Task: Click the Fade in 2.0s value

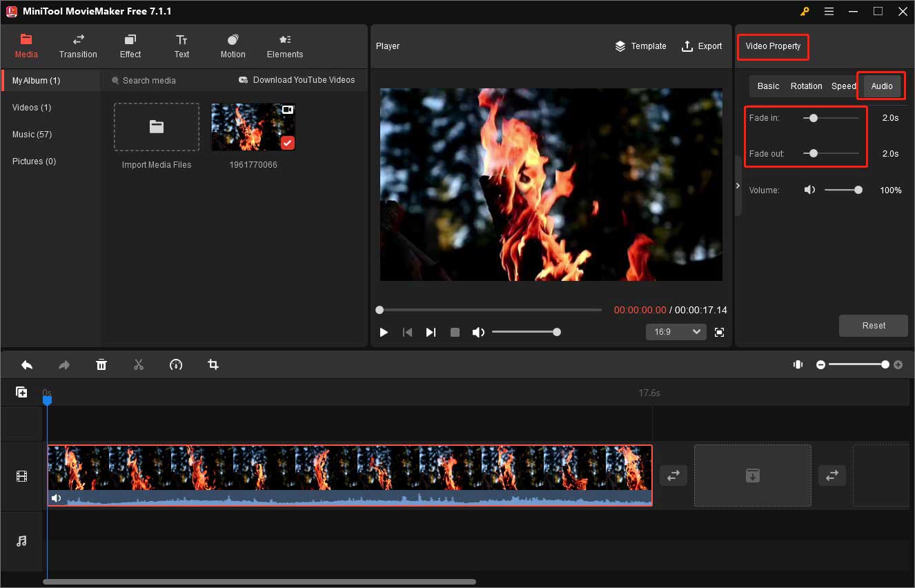Action: coord(890,118)
